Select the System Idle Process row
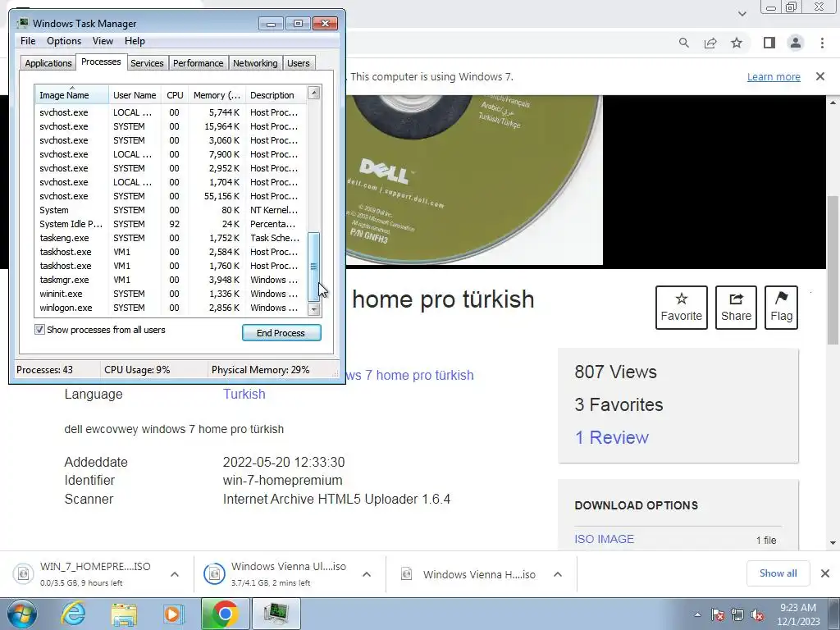840x630 pixels. [171, 224]
